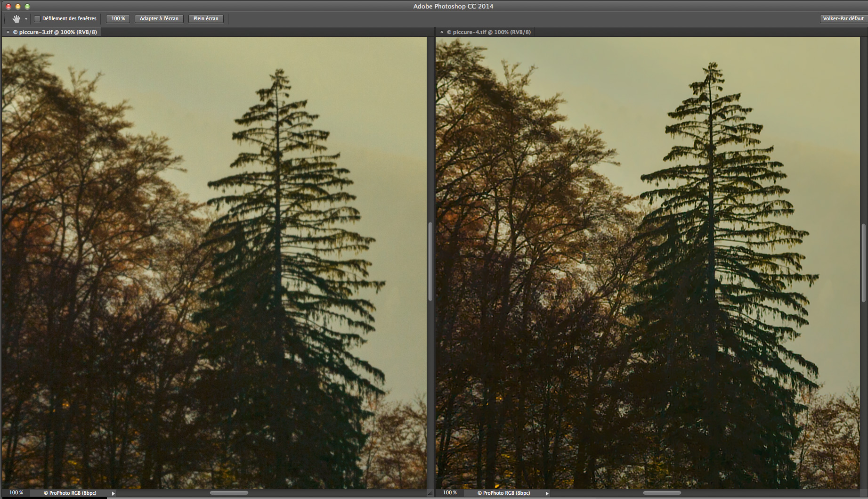
Task: Select the Hand tool icon
Action: (16, 19)
